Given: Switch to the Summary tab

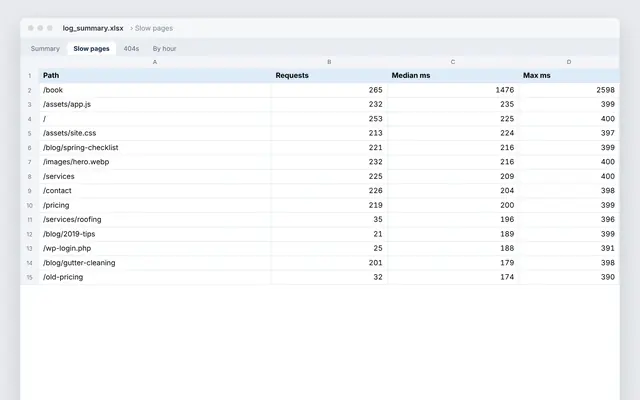Looking at the screenshot, I should pyautogui.click(x=45, y=49).
